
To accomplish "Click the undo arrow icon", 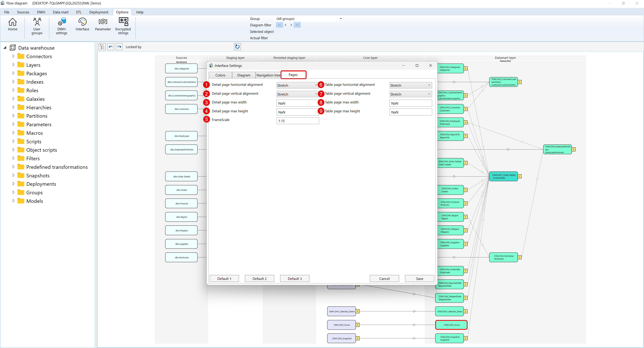I will [x=111, y=46].
